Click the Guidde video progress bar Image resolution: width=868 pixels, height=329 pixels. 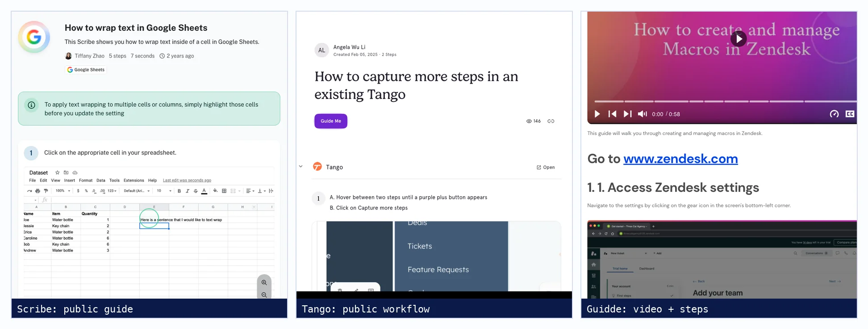[725, 101]
